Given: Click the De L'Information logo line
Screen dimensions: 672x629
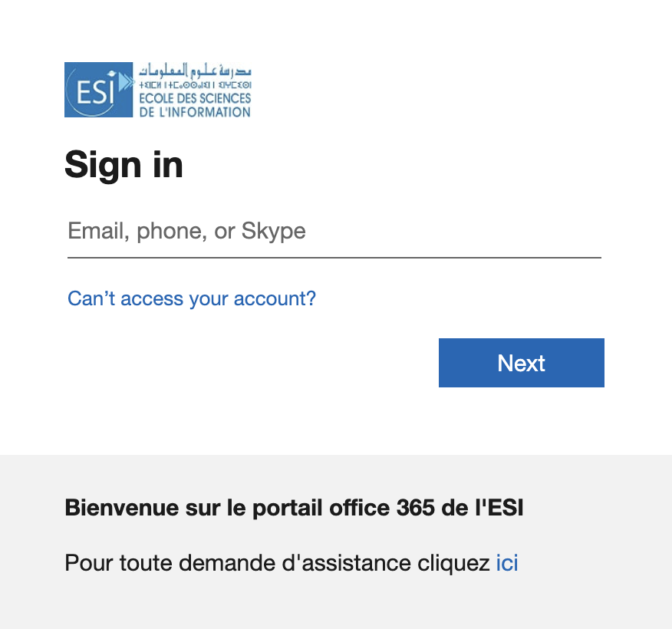Looking at the screenshot, I should pos(194,111).
